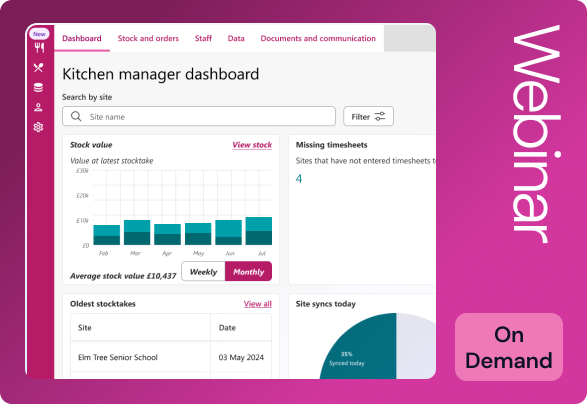This screenshot has width=587, height=404.
Task: Switch the chart to Weekly
Action: pyautogui.click(x=203, y=272)
